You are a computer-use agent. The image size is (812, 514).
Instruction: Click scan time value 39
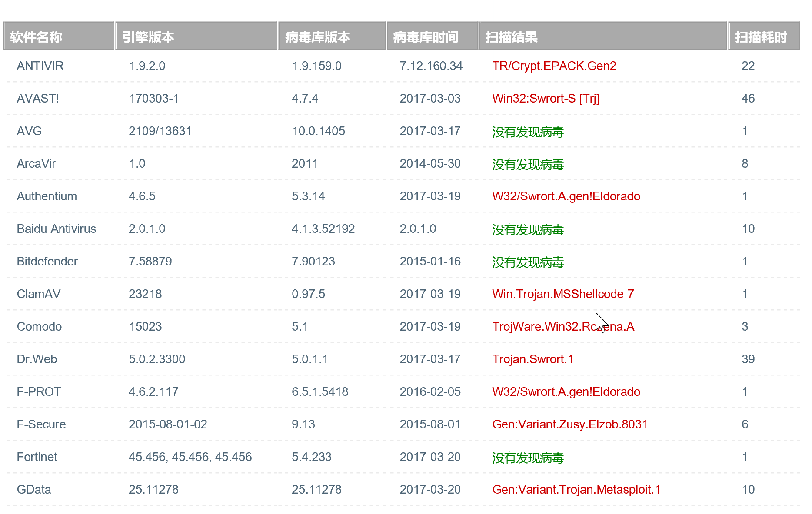click(748, 359)
